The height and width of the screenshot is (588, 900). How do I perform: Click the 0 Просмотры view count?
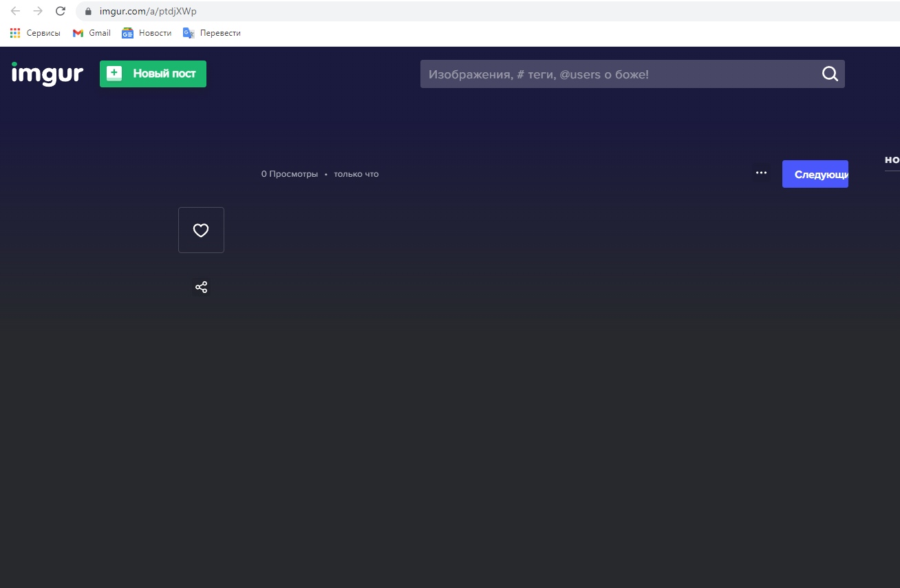click(x=289, y=174)
